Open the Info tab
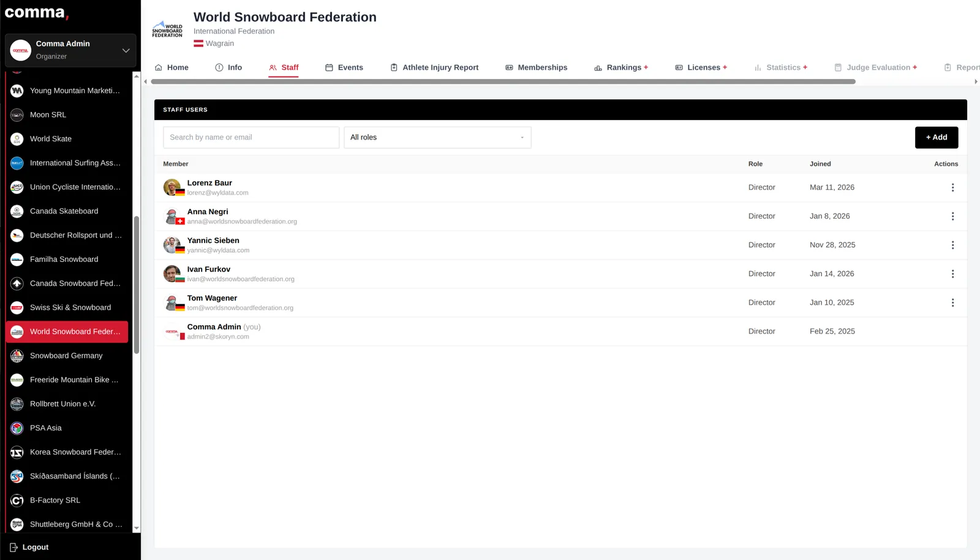 tap(228, 67)
